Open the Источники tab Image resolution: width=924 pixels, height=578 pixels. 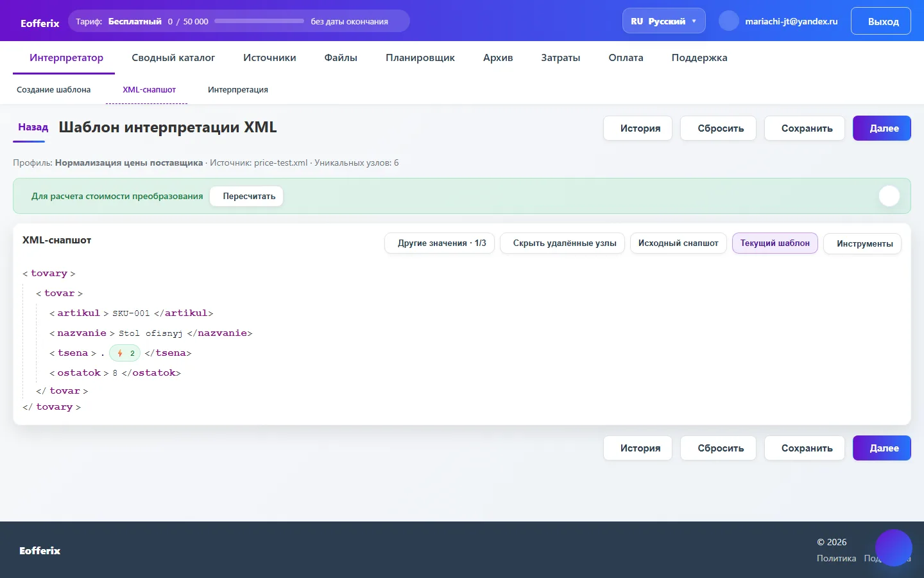pos(269,58)
